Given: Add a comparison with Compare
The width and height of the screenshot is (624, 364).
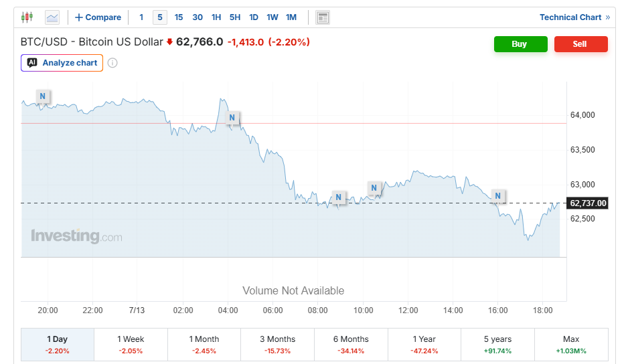Looking at the screenshot, I should click(98, 17).
